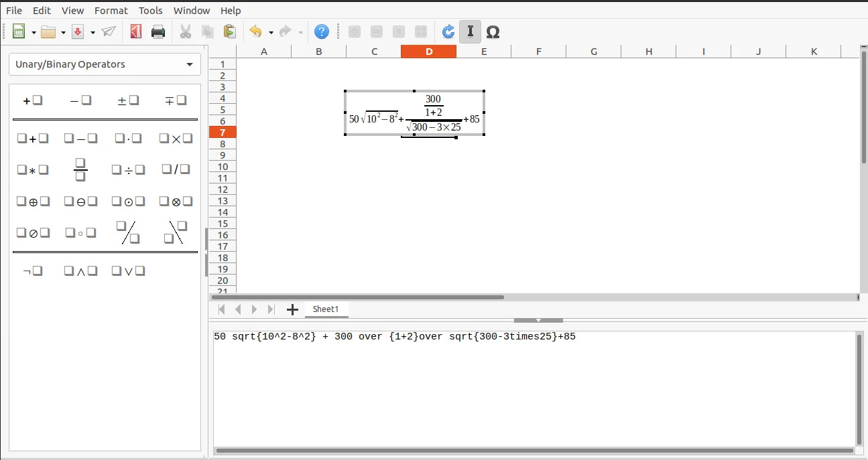Viewport: 868px width, 460px height.
Task: Insert the circled dot operator
Action: (128, 202)
